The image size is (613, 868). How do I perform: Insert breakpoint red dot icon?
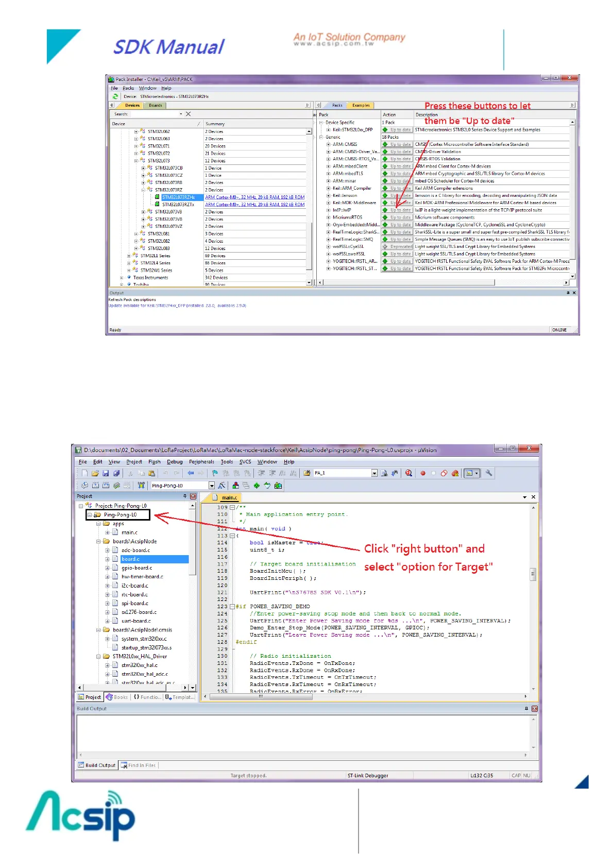pyautogui.click(x=423, y=473)
